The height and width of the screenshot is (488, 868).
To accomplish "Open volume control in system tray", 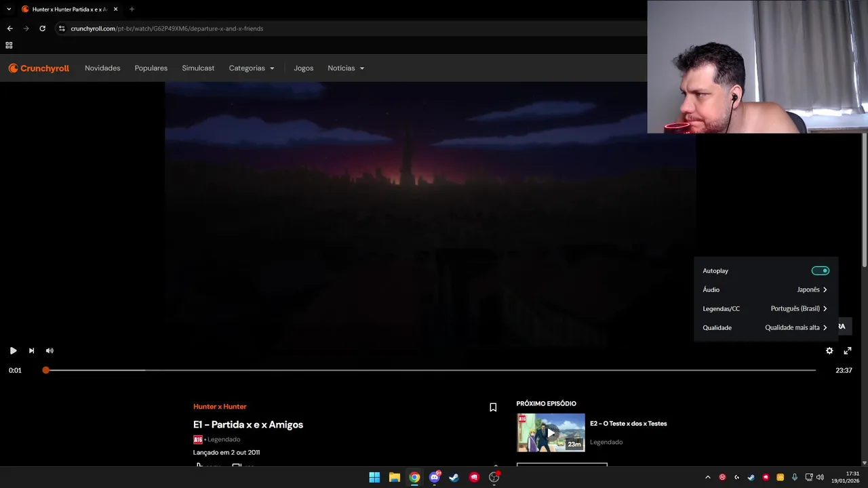I will [x=820, y=477].
